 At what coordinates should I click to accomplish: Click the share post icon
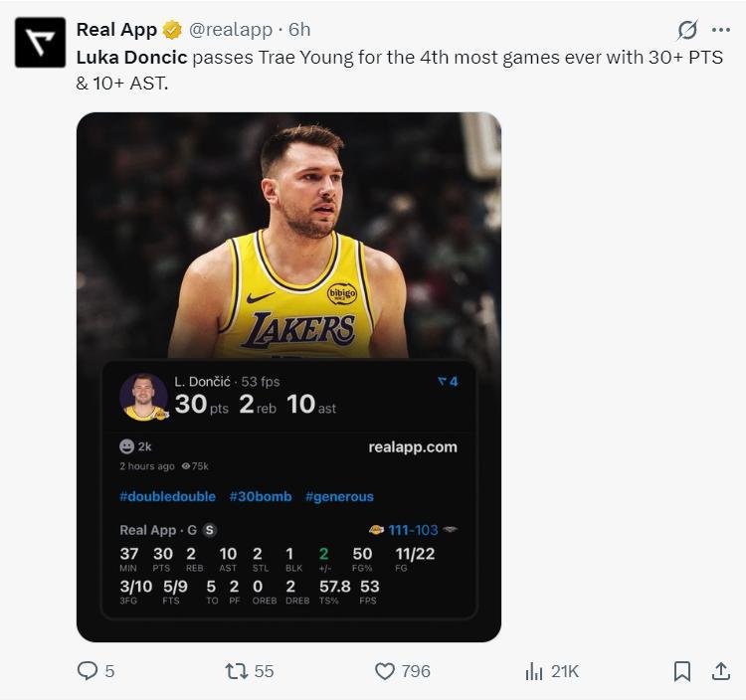721,671
